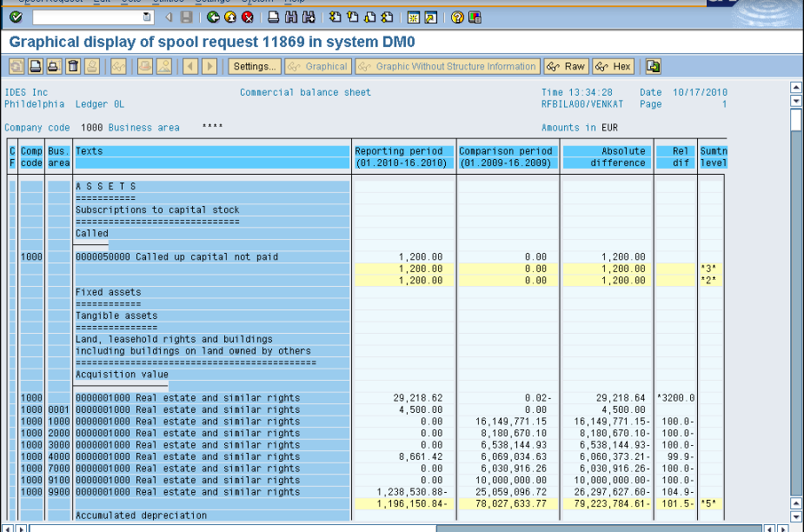Click business area 9900 in Real estate row

point(58,491)
